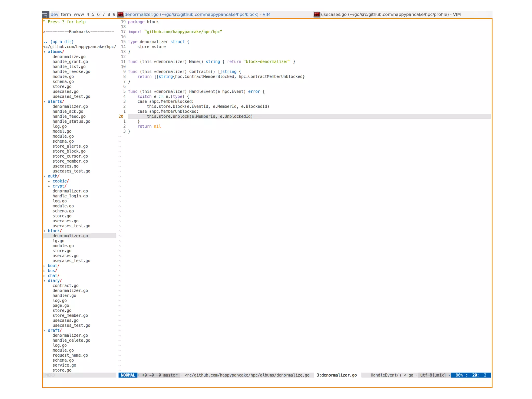Image resolution: width=532 pixels, height=399 pixels.
Task: Collapse the albums/ folder arrow
Action: (x=45, y=52)
